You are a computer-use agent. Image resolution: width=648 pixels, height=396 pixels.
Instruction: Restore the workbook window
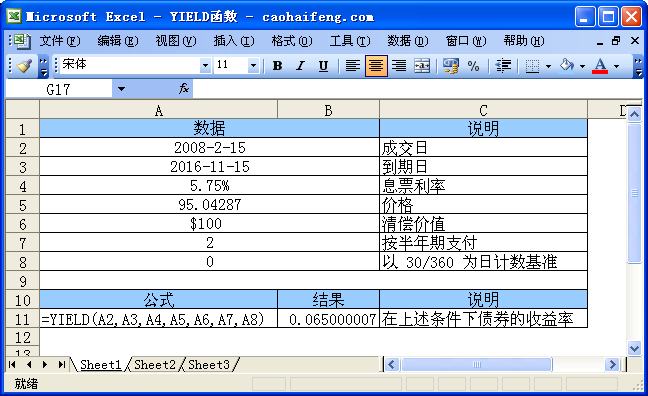tap(616, 41)
